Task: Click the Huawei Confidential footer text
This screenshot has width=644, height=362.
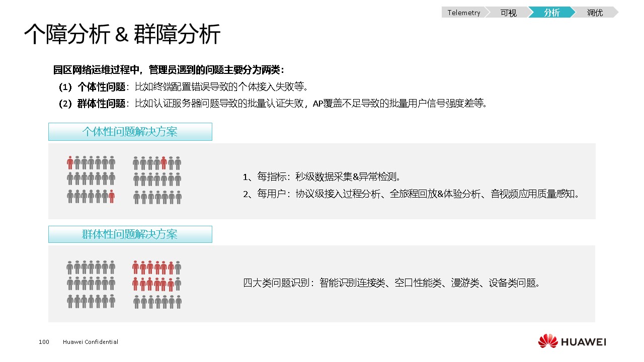Action: [91, 342]
